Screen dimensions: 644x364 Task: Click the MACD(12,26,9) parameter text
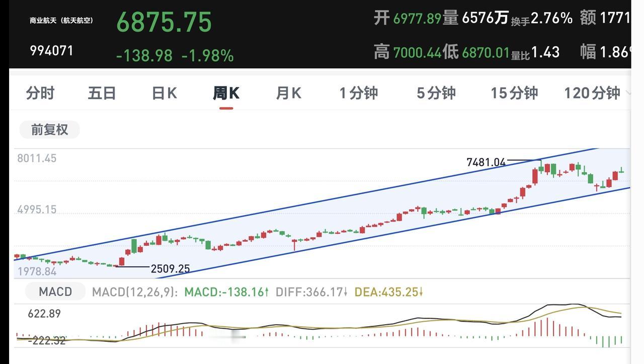135,292
